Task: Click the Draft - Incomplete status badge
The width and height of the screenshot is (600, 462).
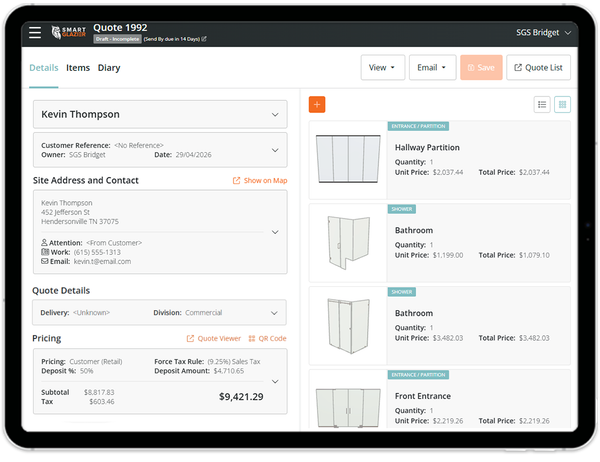Action: 117,39
